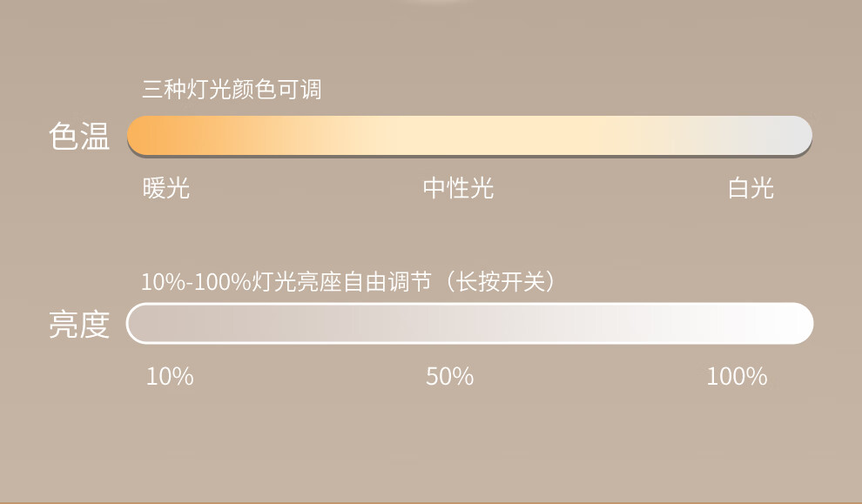862x504 pixels.
Task: Select the 白光 white light label
Action: 751,188
